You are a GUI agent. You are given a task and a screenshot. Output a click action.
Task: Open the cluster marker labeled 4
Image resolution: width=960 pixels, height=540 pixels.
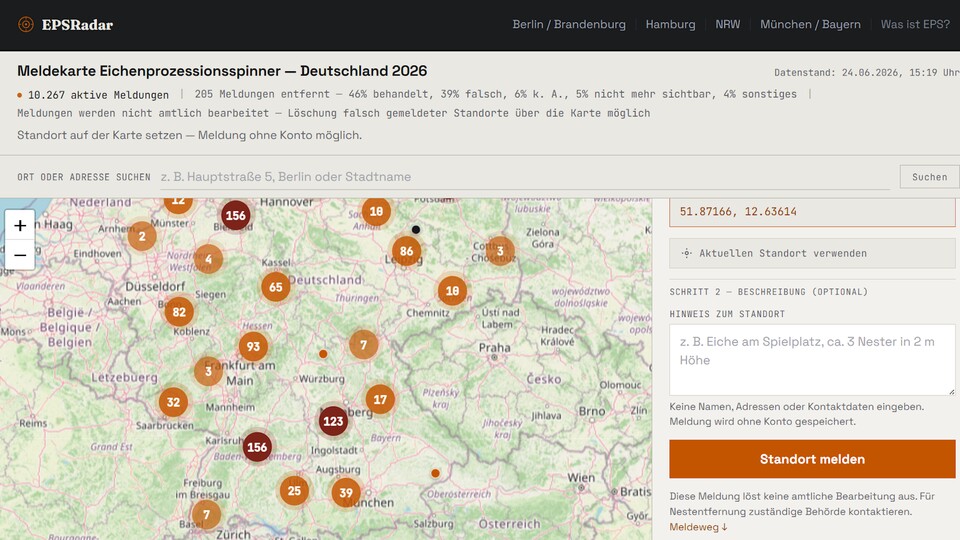point(209,259)
